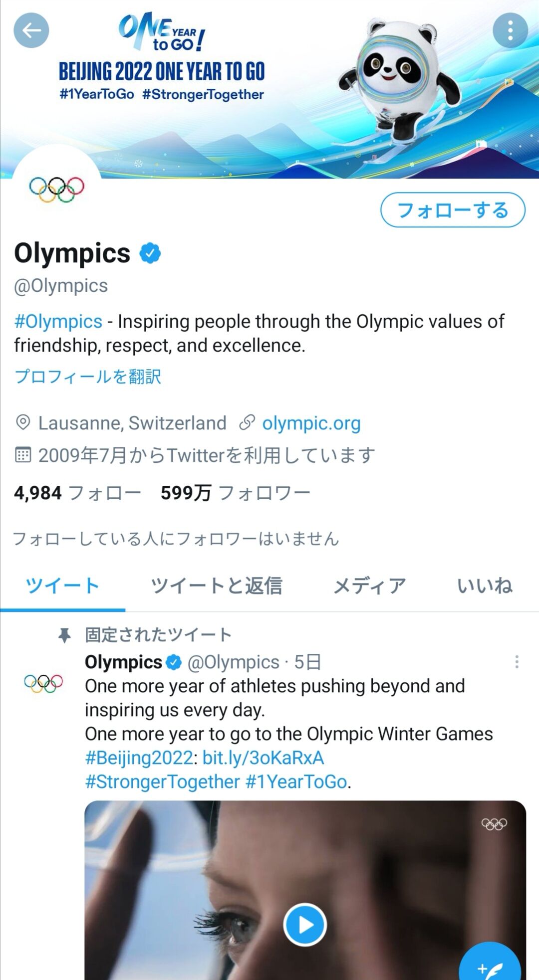The width and height of the screenshot is (539, 980).
Task: Expand the pinned tweet's options menu
Action: pyautogui.click(x=517, y=662)
